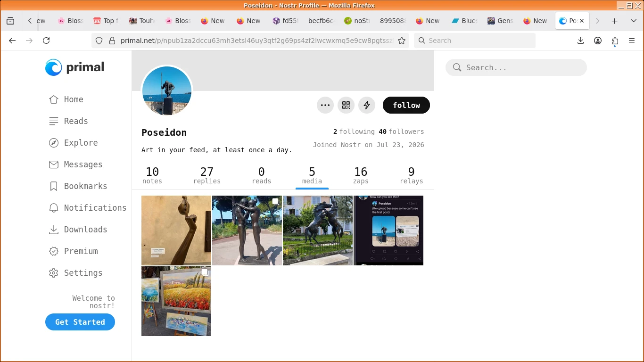644x362 pixels.
Task: Switch to the relays tab
Action: 412,175
